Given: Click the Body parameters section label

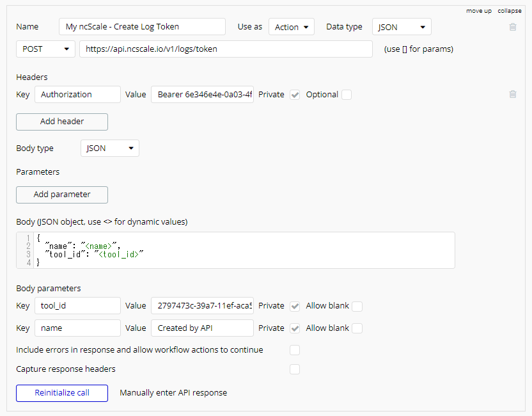Looking at the screenshot, I should point(49,288).
